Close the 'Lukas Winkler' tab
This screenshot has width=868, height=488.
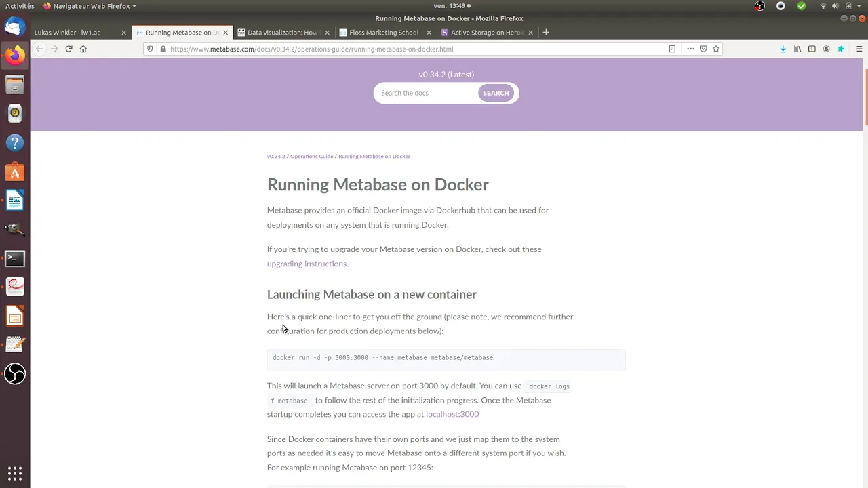pyautogui.click(x=123, y=33)
